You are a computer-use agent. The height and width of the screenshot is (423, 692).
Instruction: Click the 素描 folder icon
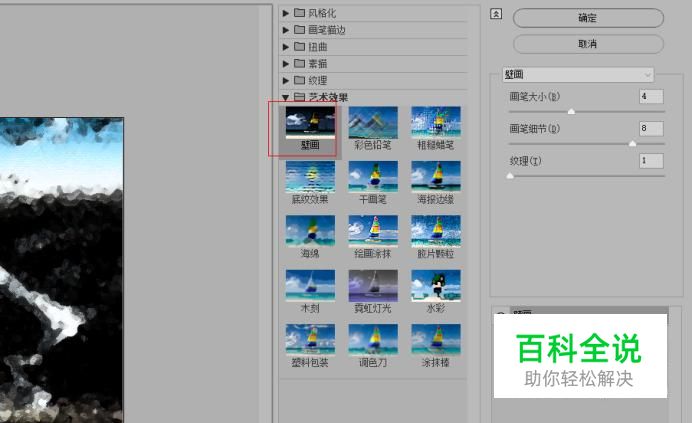300,63
